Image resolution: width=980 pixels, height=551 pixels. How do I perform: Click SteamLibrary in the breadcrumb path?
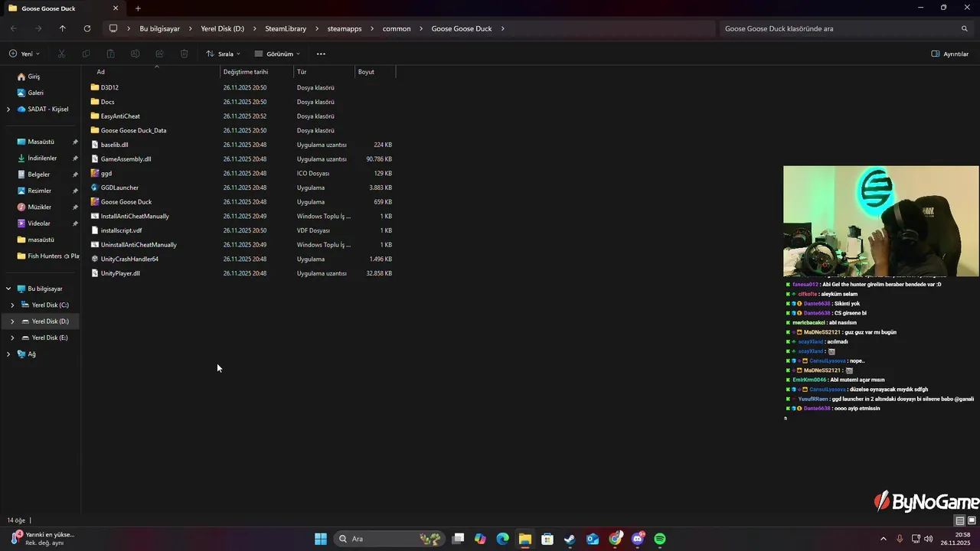point(286,28)
